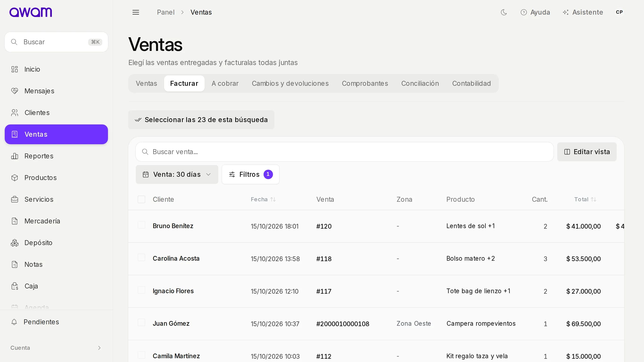
Task: Click the Editar vista button
Action: (587, 152)
